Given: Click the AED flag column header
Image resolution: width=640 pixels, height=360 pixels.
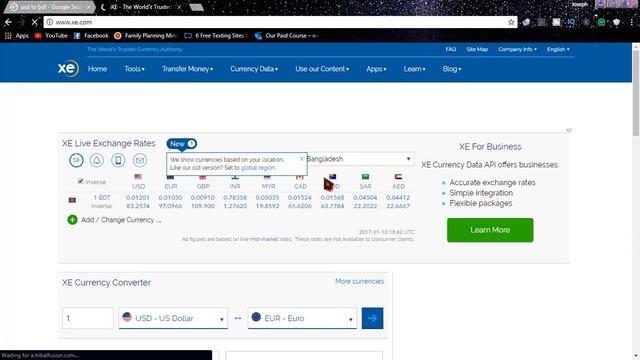Looking at the screenshot, I should 398,182.
